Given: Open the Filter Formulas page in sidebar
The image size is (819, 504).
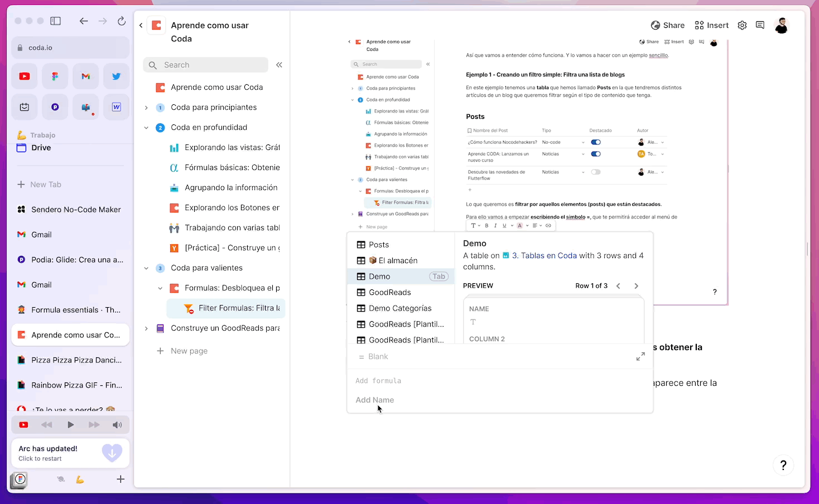Looking at the screenshot, I should point(226,308).
